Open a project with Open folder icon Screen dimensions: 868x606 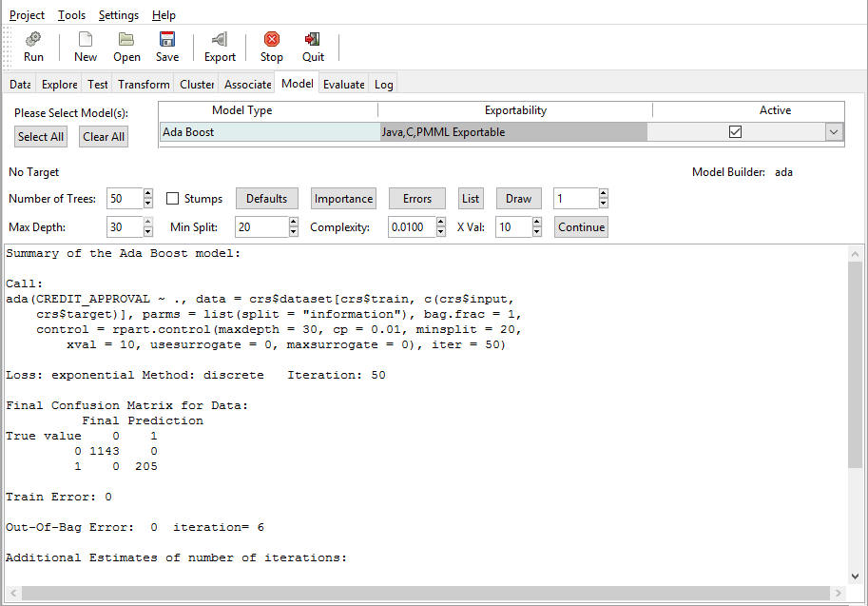126,39
